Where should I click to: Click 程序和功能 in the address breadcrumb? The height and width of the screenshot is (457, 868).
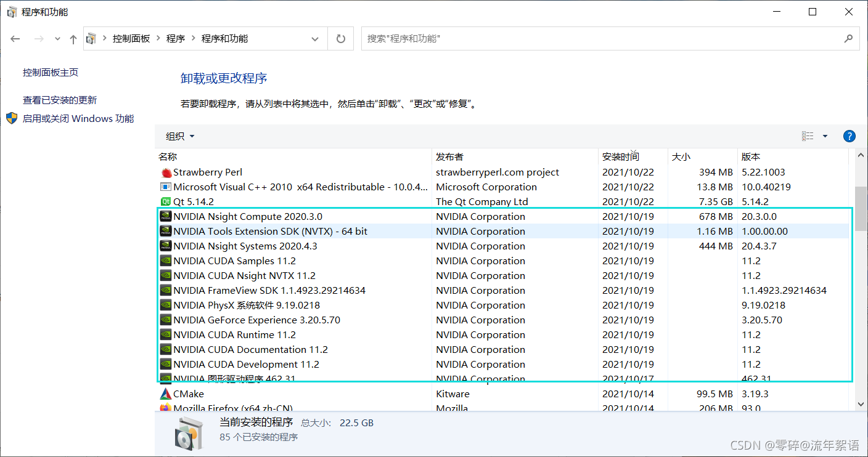(225, 39)
